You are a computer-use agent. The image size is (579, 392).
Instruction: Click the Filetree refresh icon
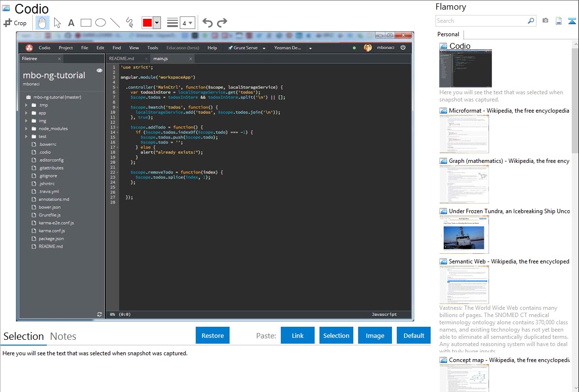coord(100,314)
